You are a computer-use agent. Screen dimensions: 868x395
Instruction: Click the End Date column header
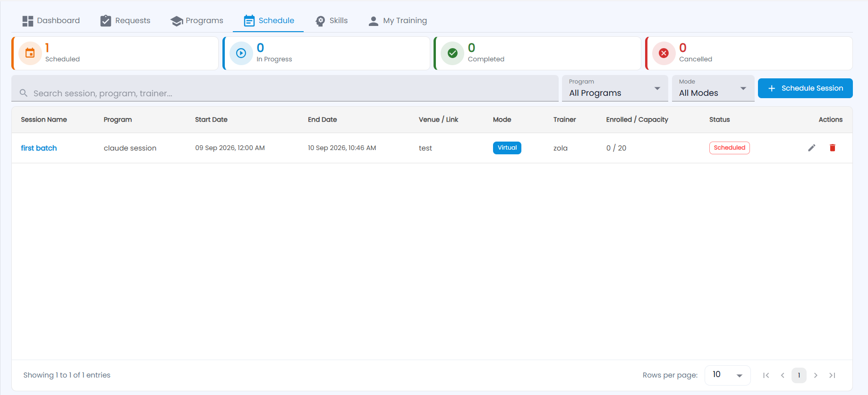(323, 120)
